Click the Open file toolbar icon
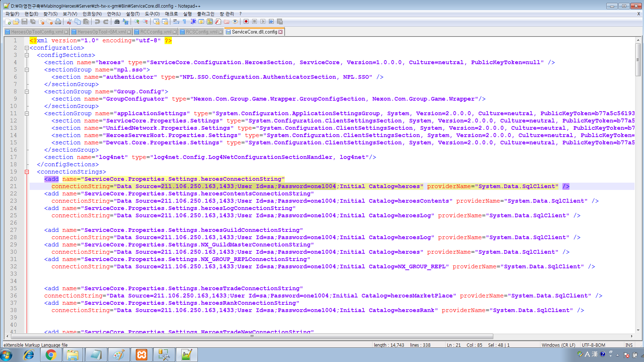Screen dimensions: 644x362 tap(16, 22)
